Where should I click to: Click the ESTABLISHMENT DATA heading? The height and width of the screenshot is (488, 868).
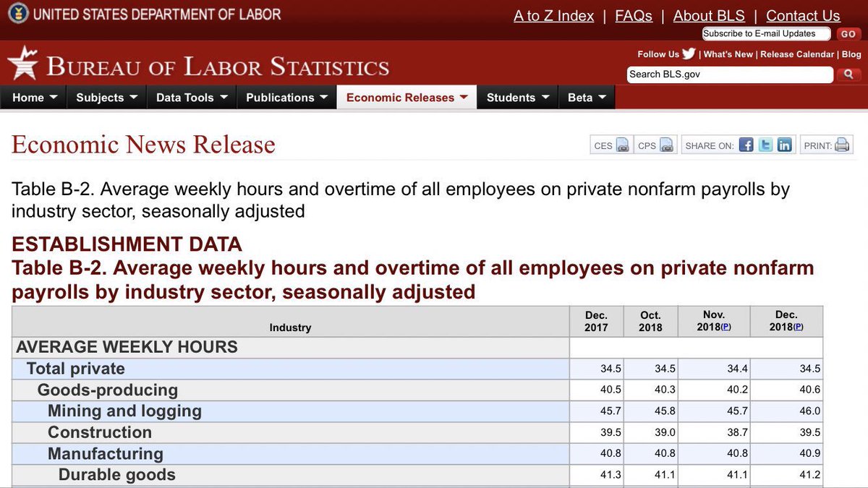(127, 244)
